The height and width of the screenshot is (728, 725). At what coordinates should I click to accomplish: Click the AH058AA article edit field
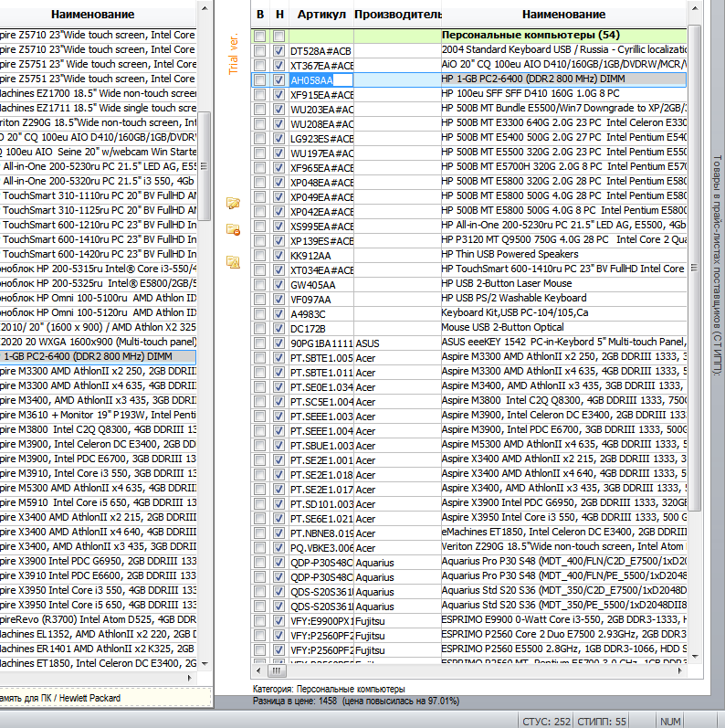[x=320, y=80]
